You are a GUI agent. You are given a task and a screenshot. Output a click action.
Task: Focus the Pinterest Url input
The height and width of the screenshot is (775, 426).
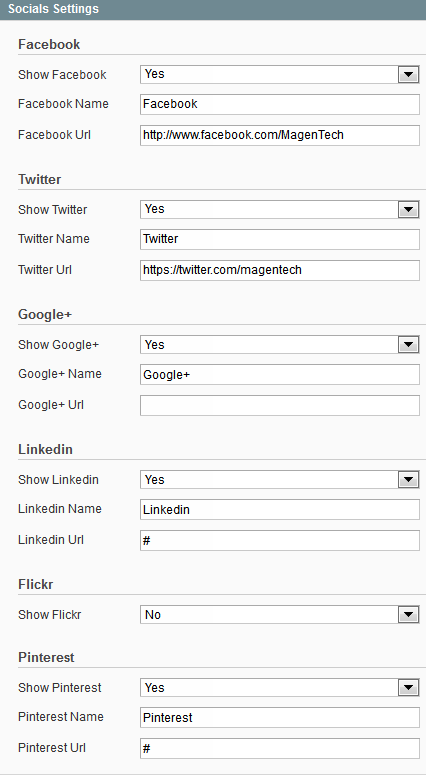[280, 748]
